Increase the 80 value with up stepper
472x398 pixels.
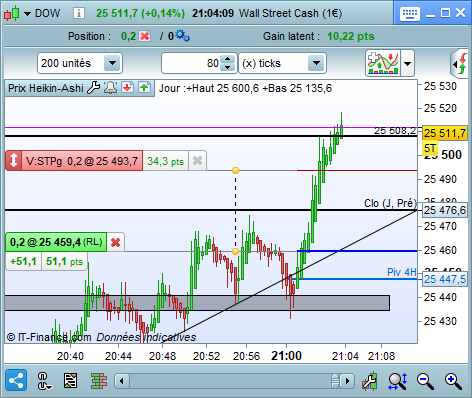pos(228,59)
